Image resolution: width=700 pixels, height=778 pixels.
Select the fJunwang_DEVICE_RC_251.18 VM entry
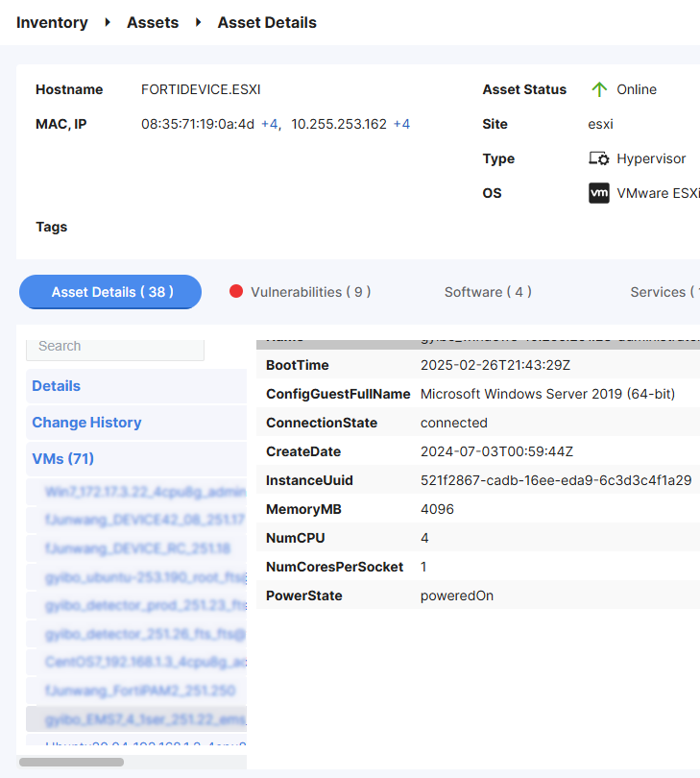coord(136,548)
